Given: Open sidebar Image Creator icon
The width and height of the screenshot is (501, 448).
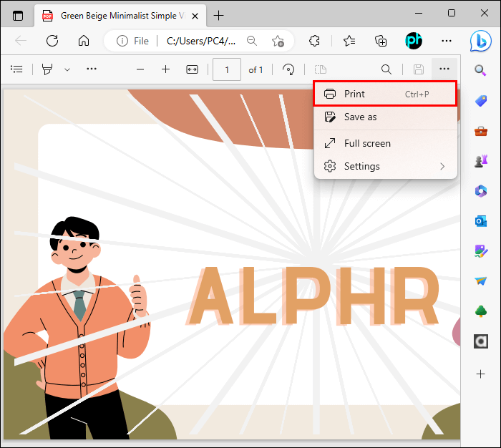Looking at the screenshot, I should [480, 251].
